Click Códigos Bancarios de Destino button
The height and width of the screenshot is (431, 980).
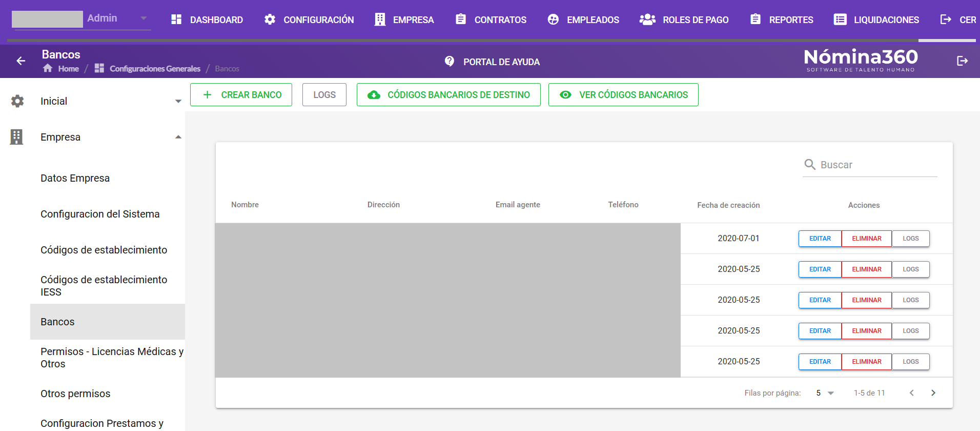[x=448, y=95]
